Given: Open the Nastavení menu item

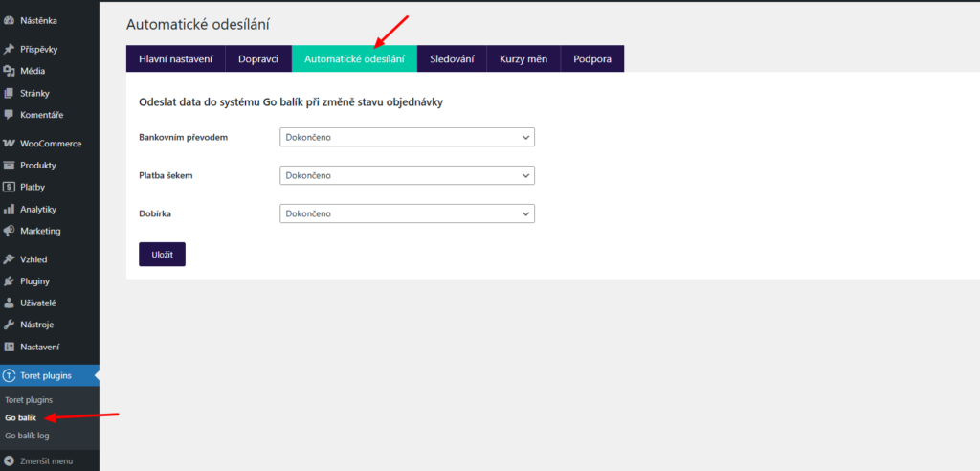Looking at the screenshot, I should point(40,347).
